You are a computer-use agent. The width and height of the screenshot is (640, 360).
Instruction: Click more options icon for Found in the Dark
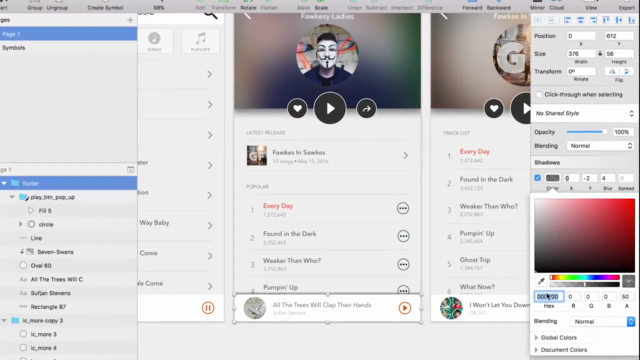pyautogui.click(x=403, y=236)
